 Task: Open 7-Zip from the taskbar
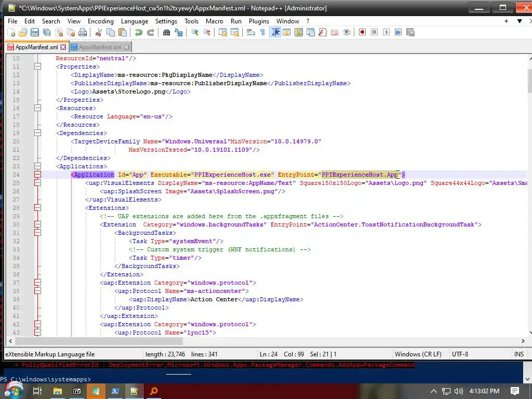(x=77, y=391)
